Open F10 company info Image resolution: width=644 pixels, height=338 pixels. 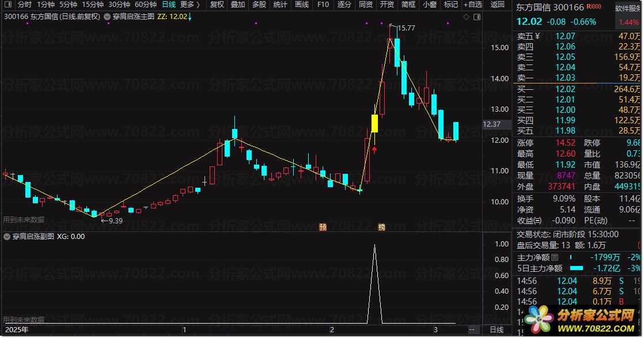[323, 5]
